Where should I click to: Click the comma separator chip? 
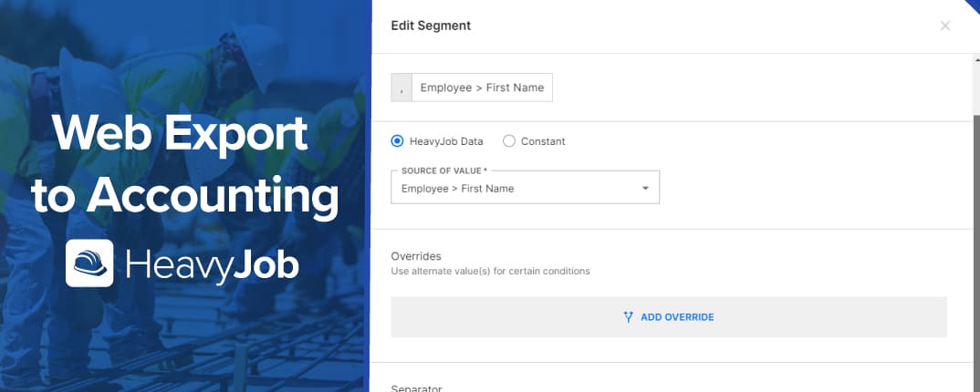coord(401,88)
